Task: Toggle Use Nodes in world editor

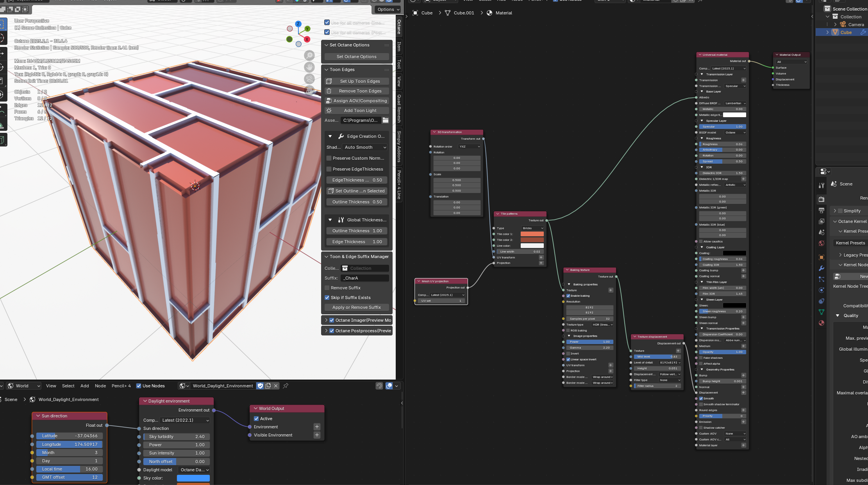Action: coord(139,386)
